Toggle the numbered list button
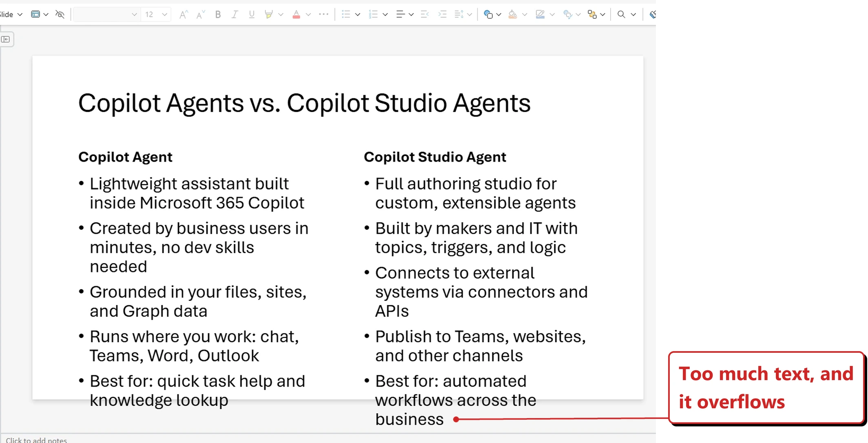Viewport: 868px width, 443px height. 373,14
